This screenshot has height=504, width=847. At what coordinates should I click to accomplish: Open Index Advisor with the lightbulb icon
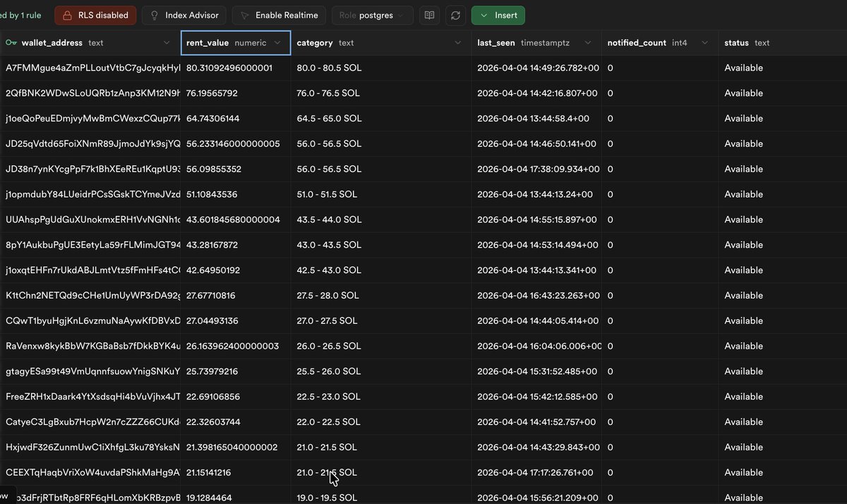[x=184, y=15]
